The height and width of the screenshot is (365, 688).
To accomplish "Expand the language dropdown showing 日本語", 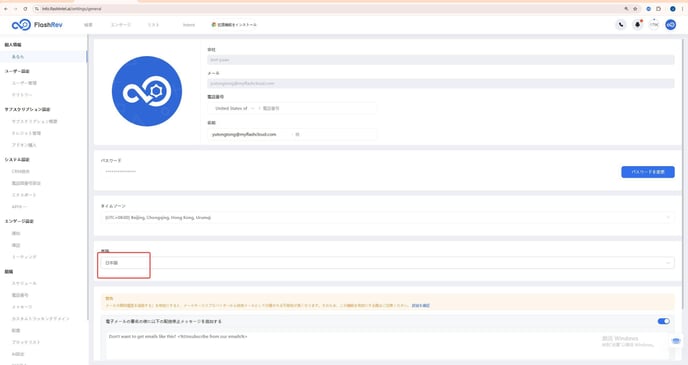I will [x=388, y=263].
